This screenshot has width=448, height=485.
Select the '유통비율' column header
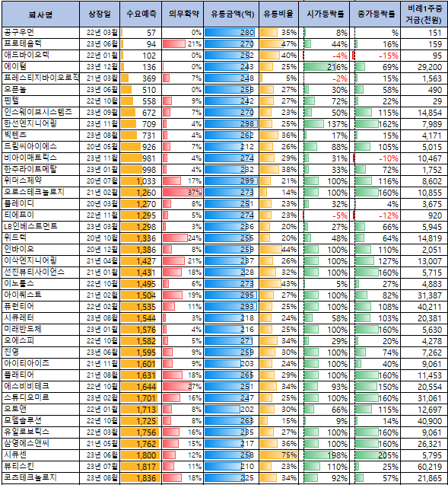278,14
